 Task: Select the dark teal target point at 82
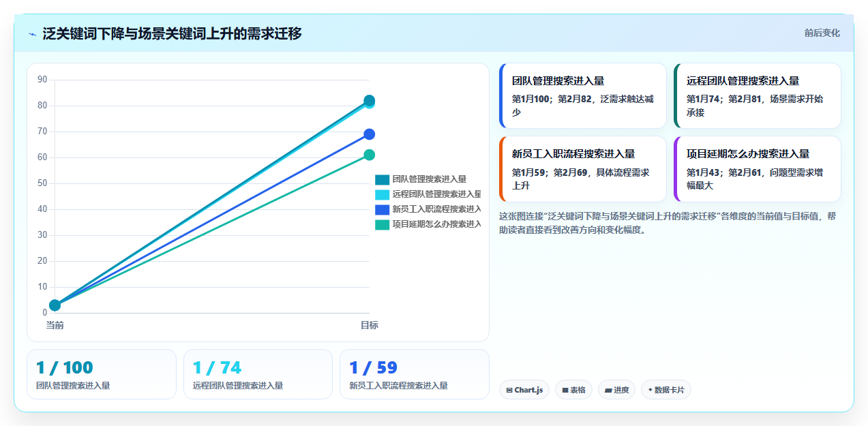[x=369, y=100]
